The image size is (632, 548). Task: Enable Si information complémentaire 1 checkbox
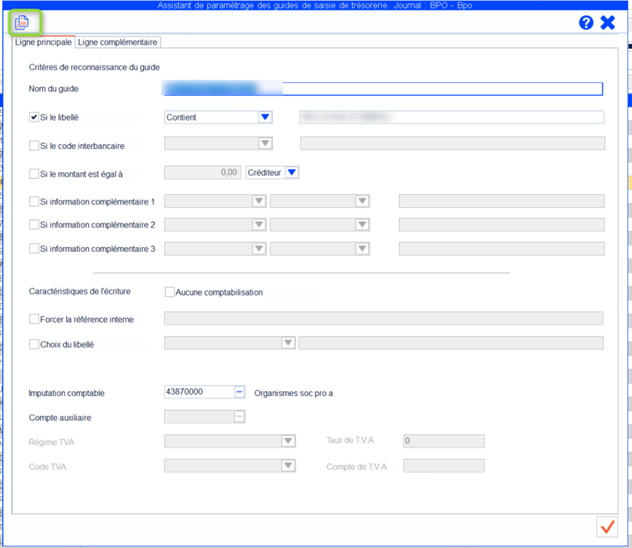coord(35,202)
